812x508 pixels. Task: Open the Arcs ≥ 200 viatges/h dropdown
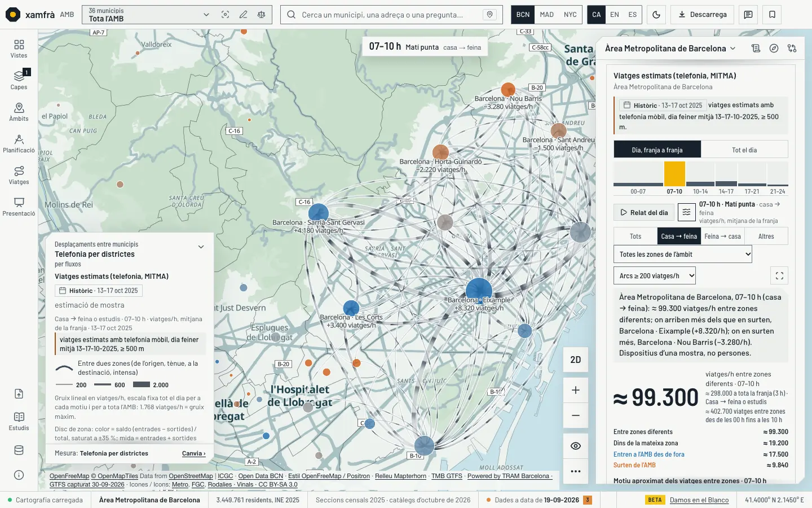pyautogui.click(x=655, y=276)
